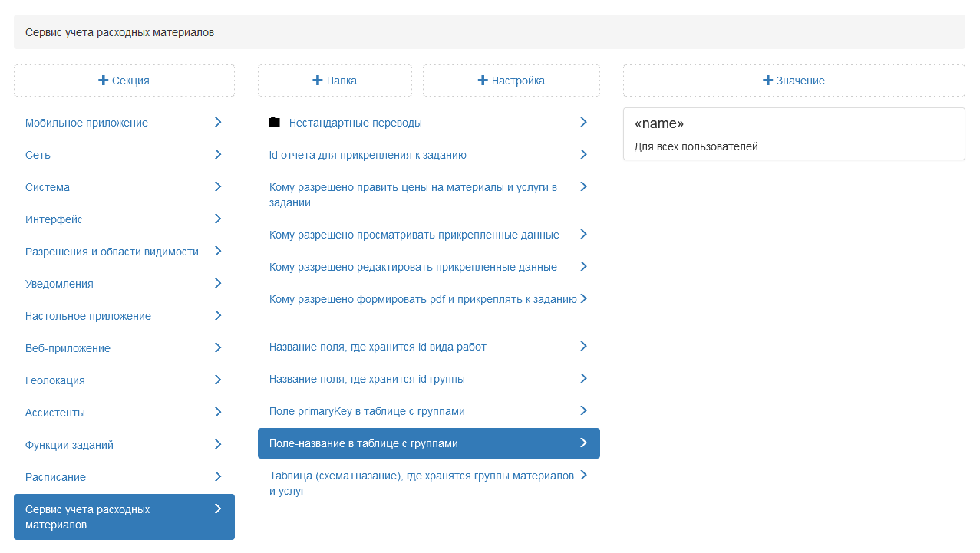Expand chevron for Id отчета для прикрепления
980x553 pixels.
583,154
